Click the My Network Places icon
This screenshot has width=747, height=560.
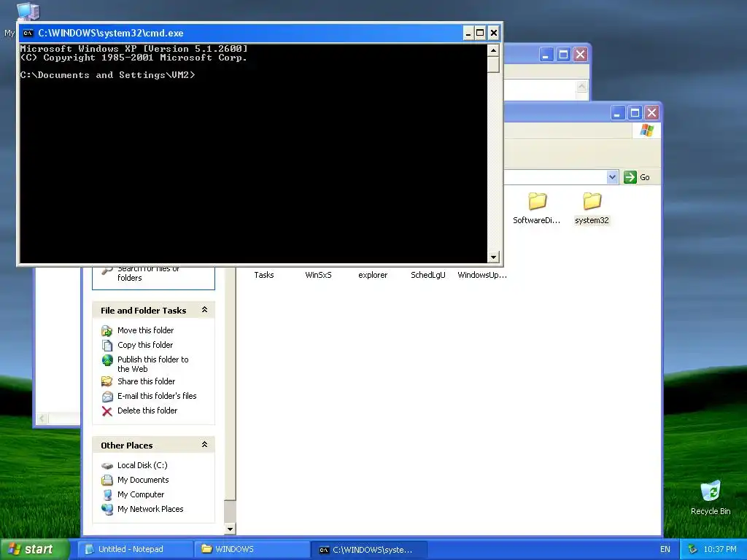click(107, 510)
